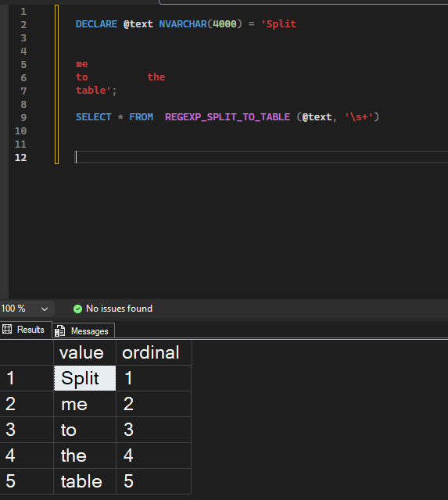Click REGEXP_SPLIT_TO_TABLE function name
The image size is (448, 500).
point(228,117)
